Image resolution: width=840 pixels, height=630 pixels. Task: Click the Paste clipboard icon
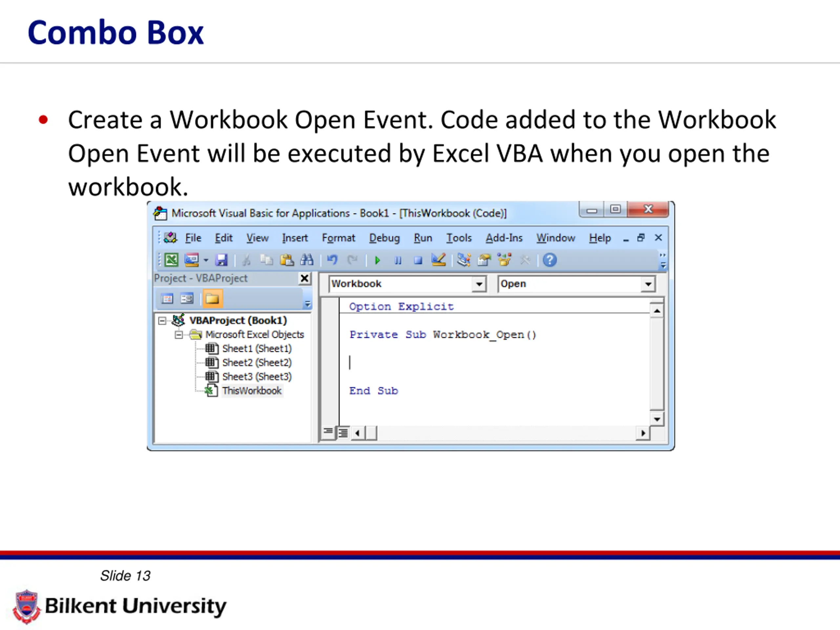point(287,260)
